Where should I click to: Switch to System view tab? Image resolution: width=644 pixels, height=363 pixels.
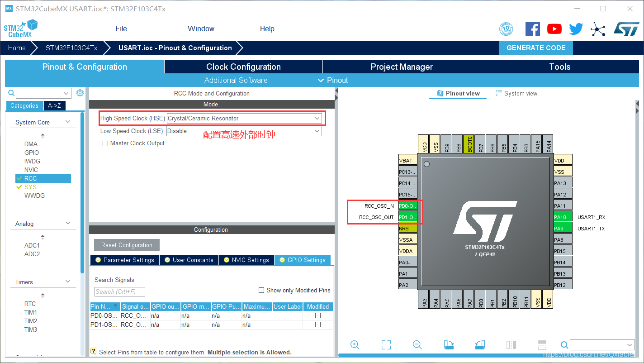pos(516,93)
